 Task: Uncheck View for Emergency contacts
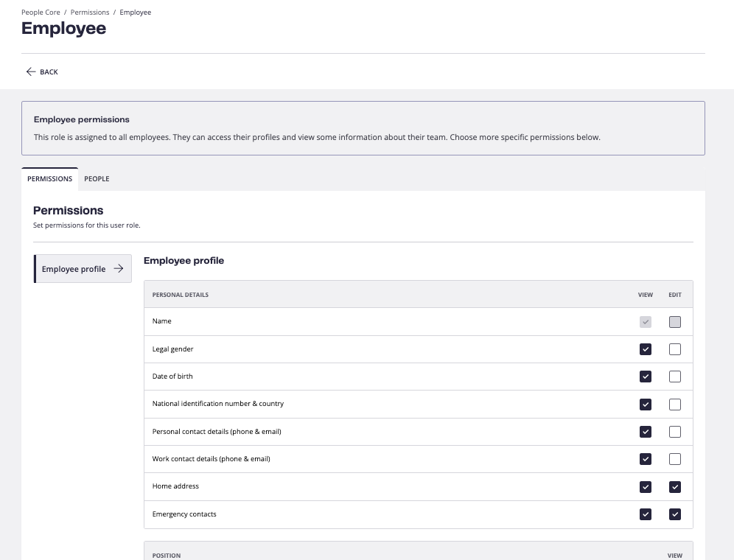tap(646, 514)
